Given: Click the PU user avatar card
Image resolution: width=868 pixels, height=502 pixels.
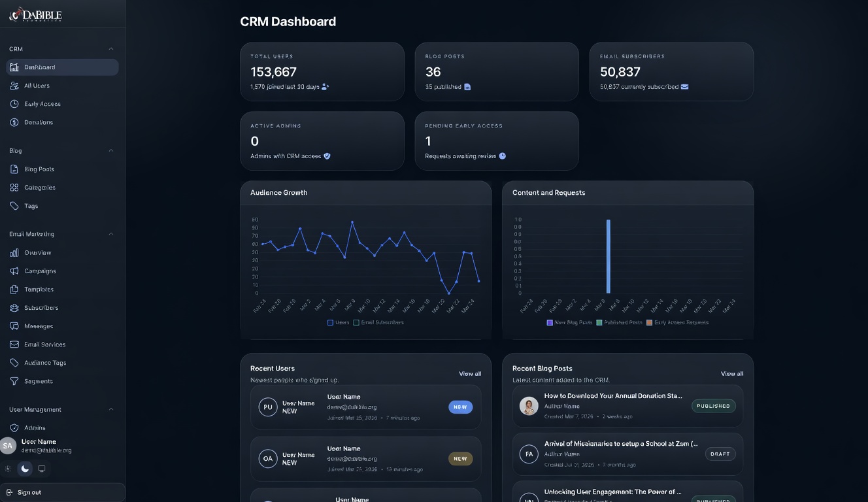Looking at the screenshot, I should [268, 407].
